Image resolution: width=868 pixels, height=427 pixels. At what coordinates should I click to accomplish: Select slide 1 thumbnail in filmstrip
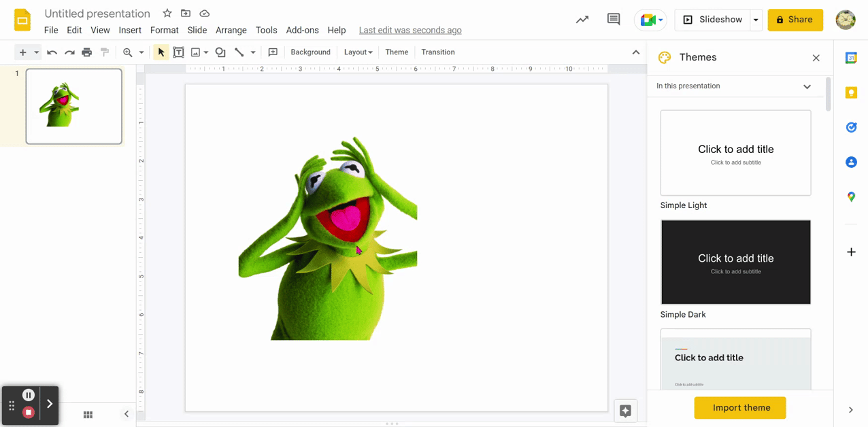pos(74,106)
